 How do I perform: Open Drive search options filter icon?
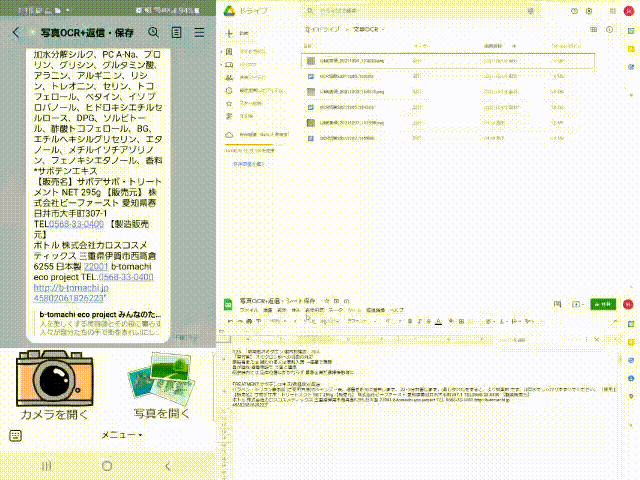coord(531,11)
